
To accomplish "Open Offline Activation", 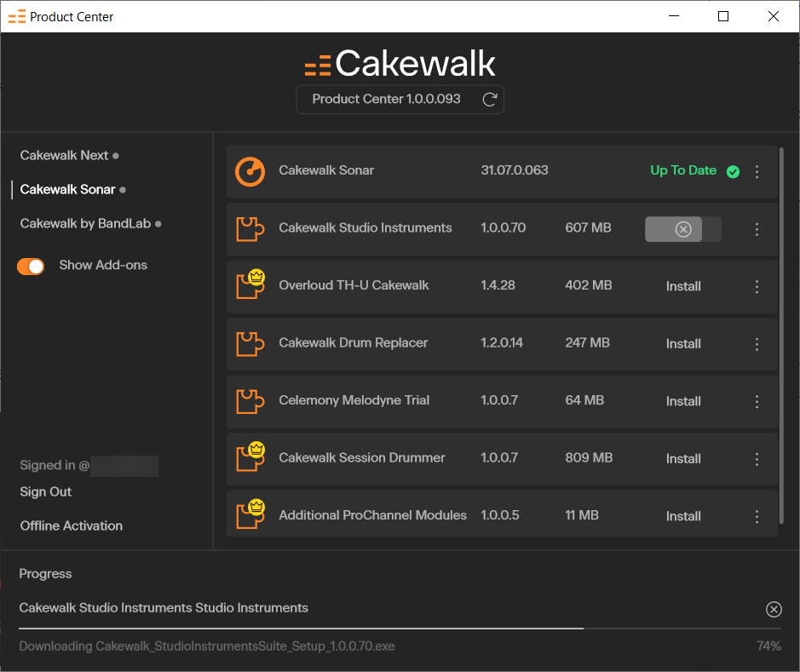I will click(72, 526).
